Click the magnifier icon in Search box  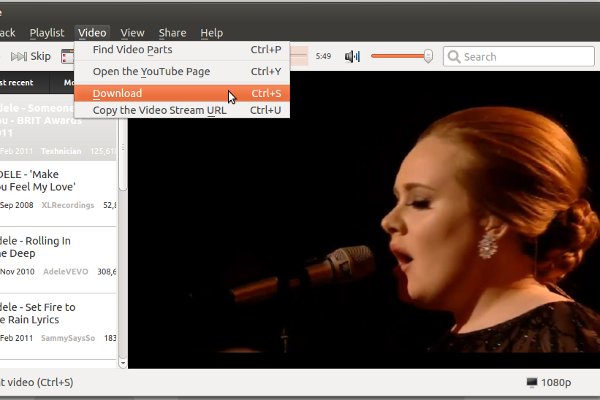click(x=454, y=57)
